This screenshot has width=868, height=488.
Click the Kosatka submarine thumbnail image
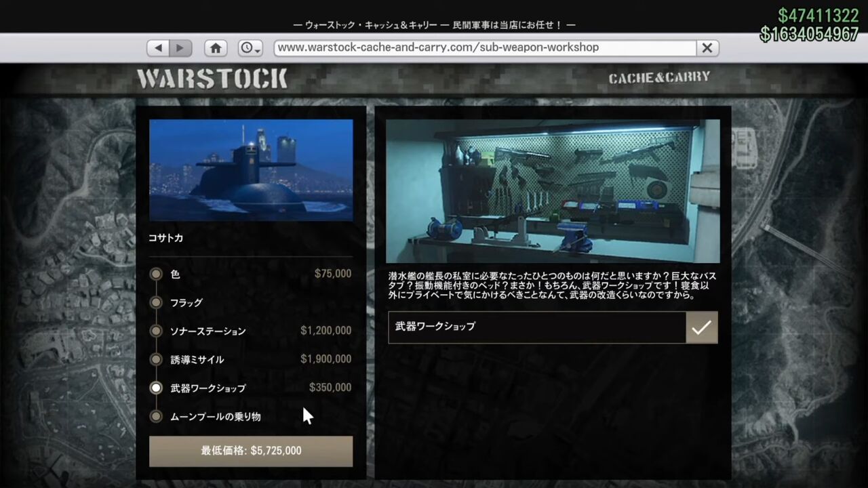(251, 170)
